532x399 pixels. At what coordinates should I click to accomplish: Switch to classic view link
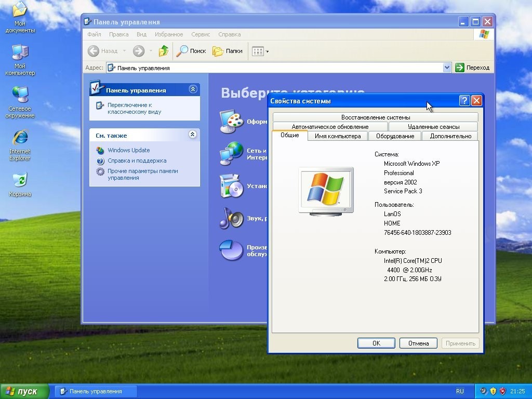(134, 108)
